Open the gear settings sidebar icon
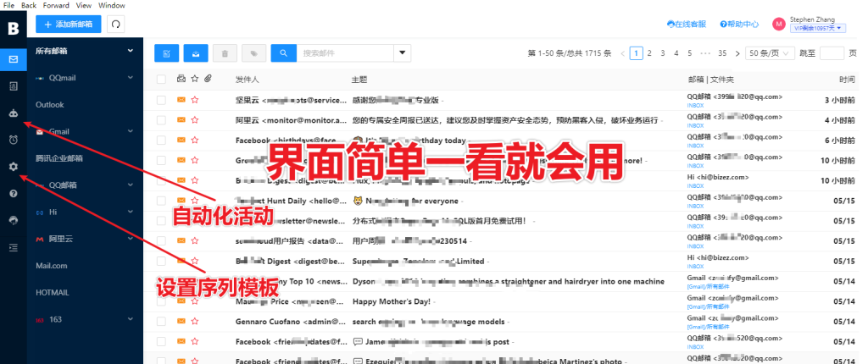The height and width of the screenshot is (364, 868). coord(14,167)
